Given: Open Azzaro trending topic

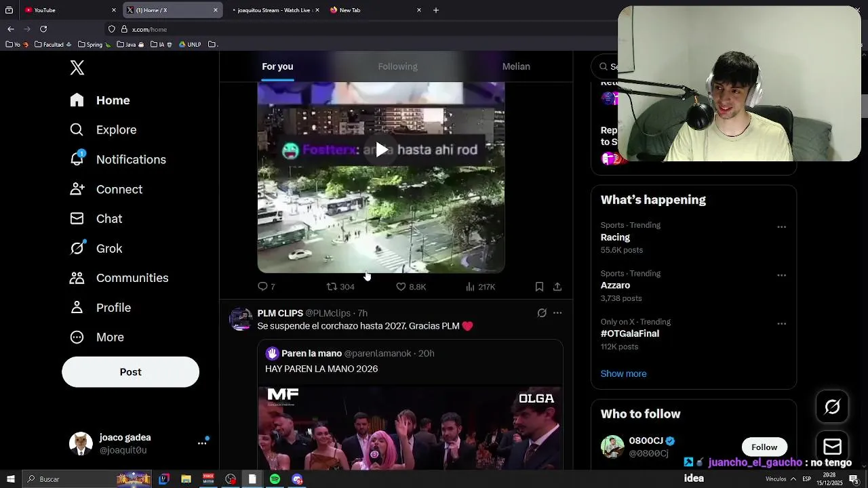Looking at the screenshot, I should (x=615, y=285).
